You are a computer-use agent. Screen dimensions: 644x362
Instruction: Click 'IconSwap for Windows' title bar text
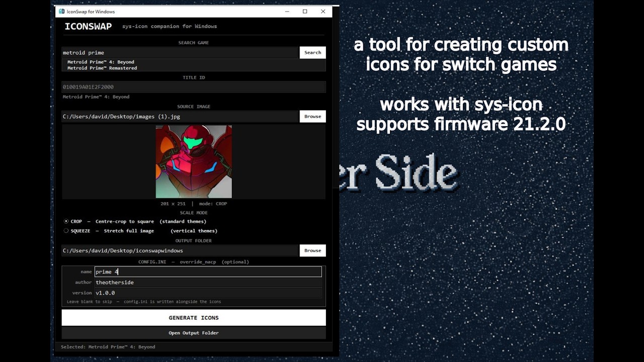91,12
